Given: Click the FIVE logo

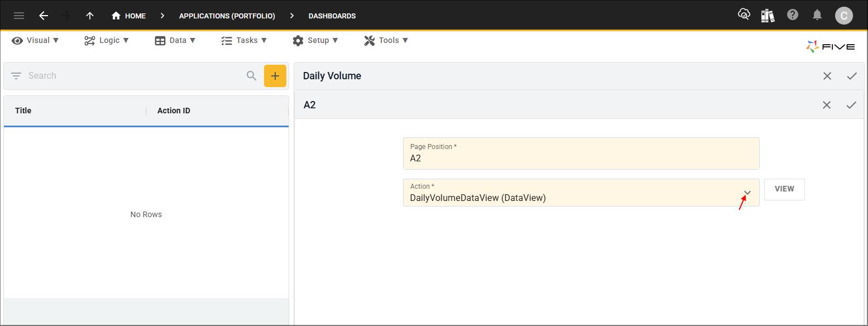Looking at the screenshot, I should [831, 47].
